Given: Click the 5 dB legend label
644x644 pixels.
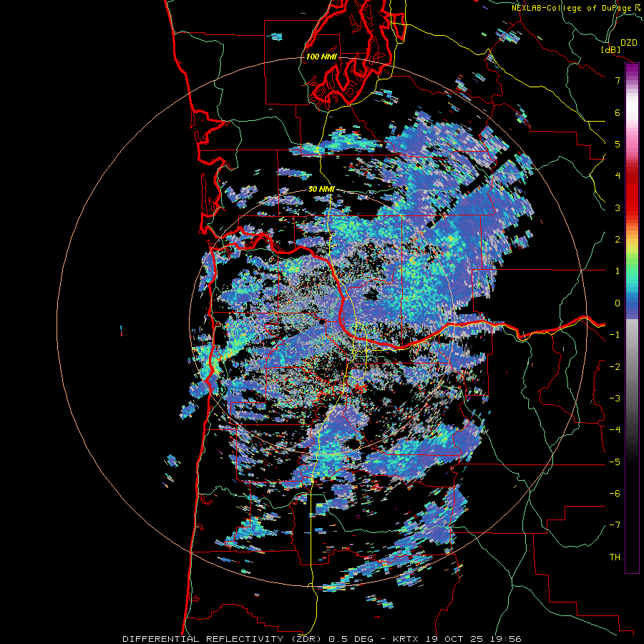Looking at the screenshot, I should click(x=618, y=144).
